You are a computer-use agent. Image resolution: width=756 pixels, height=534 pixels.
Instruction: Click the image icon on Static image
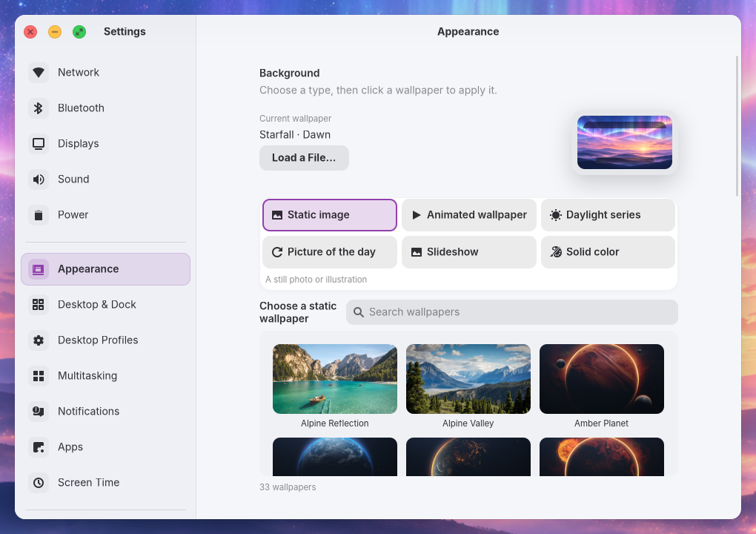pos(277,215)
